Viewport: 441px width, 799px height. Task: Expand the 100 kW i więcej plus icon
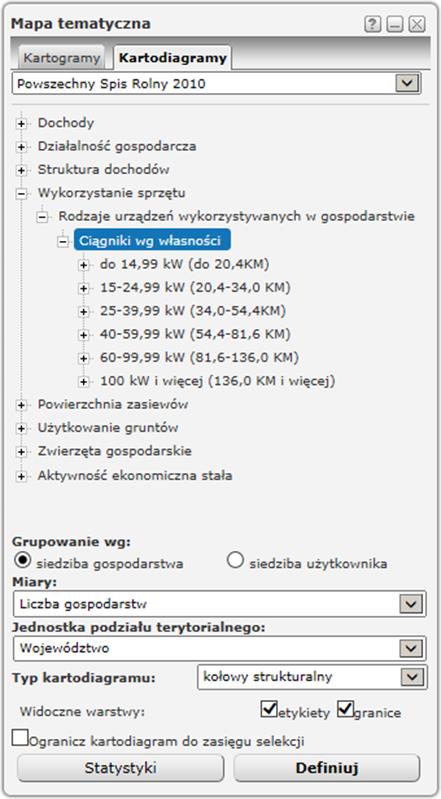(84, 382)
